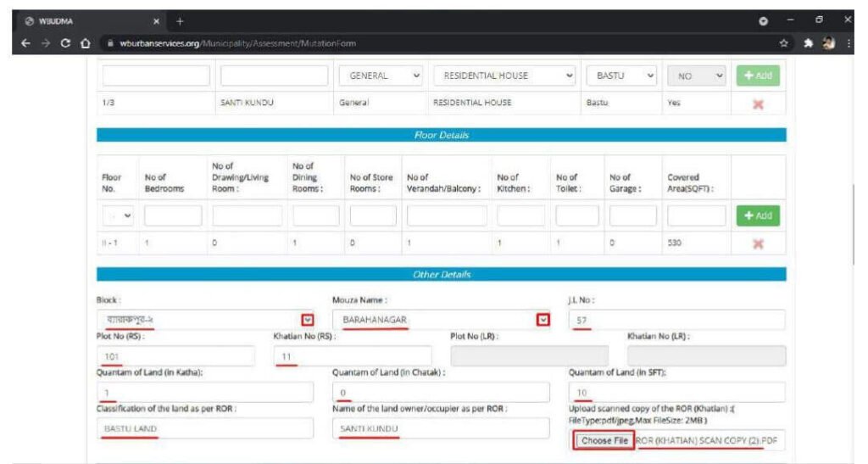Click the 'Bastu' cell in the owner row
The height and width of the screenshot is (464, 868).
click(597, 103)
